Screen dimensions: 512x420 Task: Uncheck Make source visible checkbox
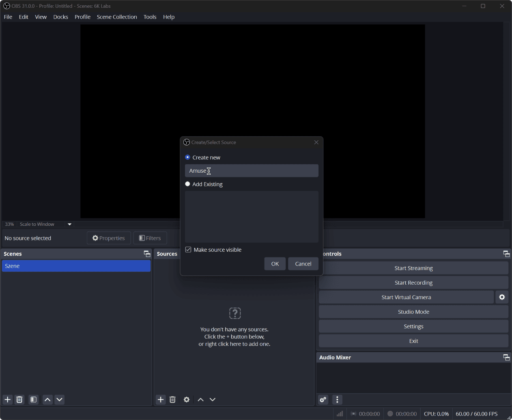188,250
